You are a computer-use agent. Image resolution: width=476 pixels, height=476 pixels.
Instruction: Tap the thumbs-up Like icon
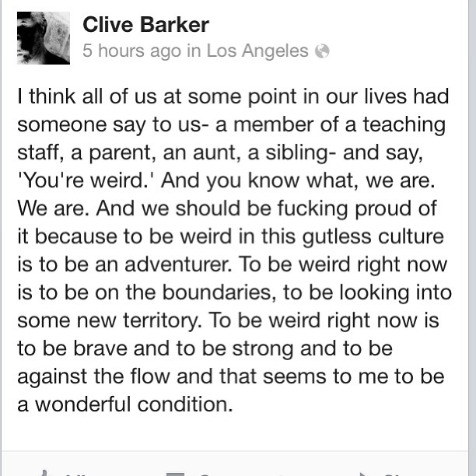(46, 473)
